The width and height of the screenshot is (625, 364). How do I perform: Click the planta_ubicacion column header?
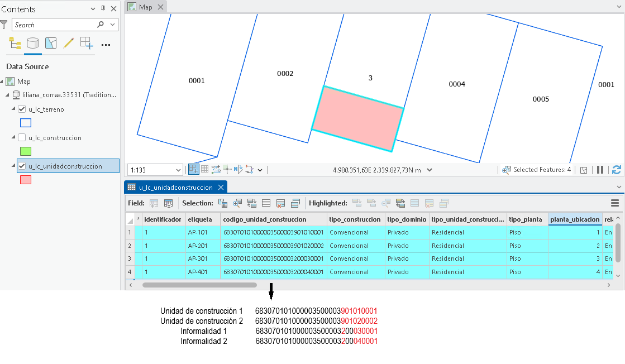(574, 219)
